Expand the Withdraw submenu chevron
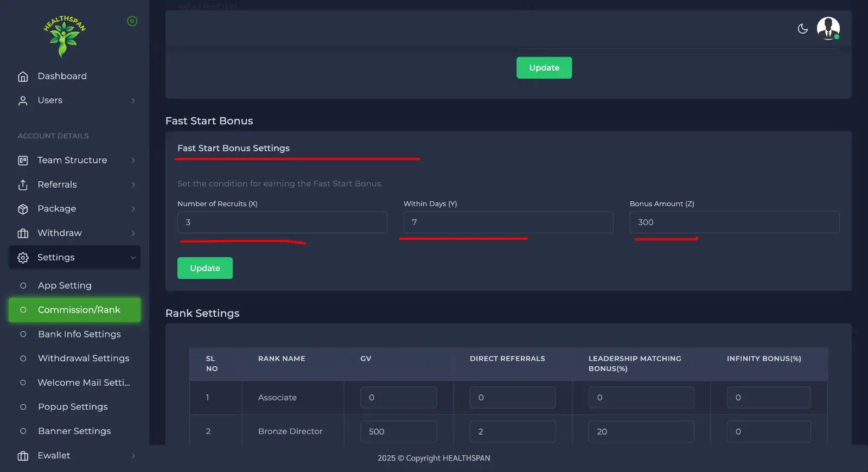The image size is (868, 472). [x=133, y=233]
